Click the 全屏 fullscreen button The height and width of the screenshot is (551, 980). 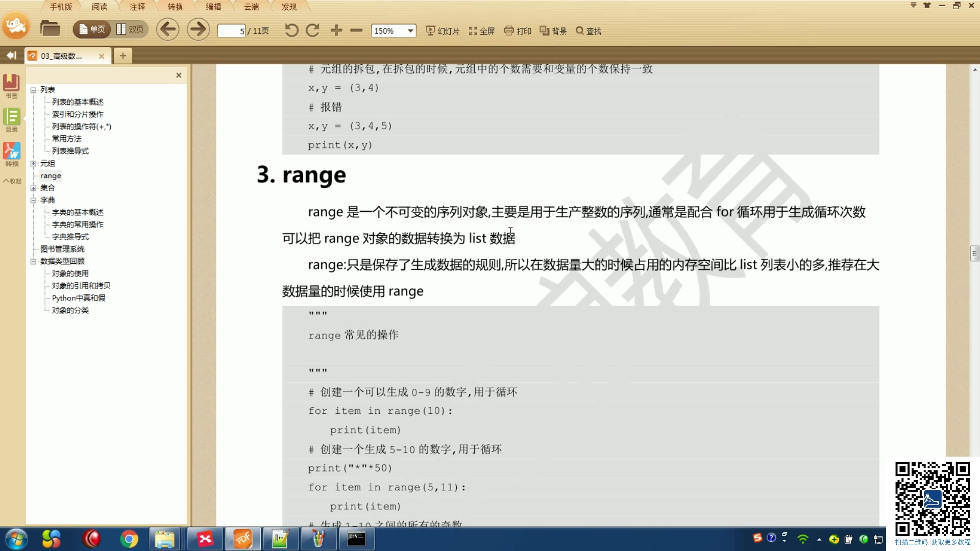(482, 31)
